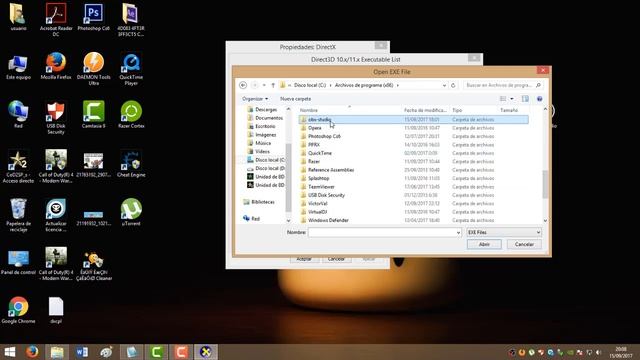Screen dimensions: 640x360
Task: Sort by Fecha de modificación column
Action: (x=425, y=110)
